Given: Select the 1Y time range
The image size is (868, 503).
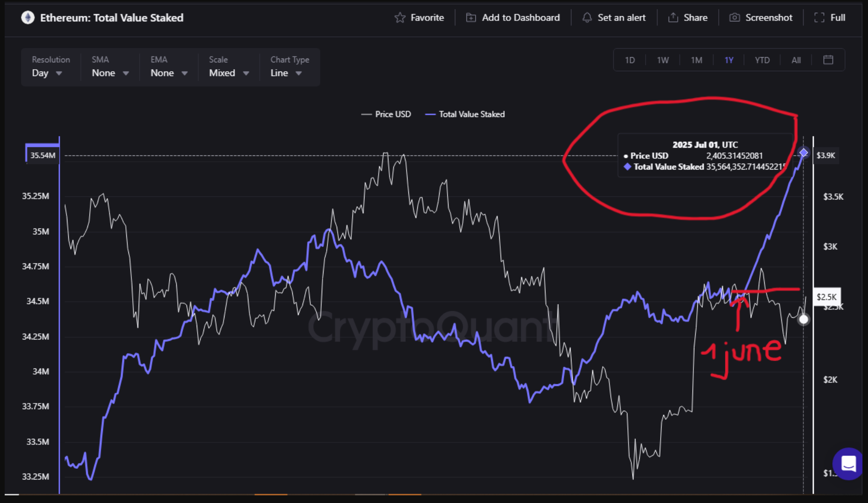Looking at the screenshot, I should (x=729, y=60).
